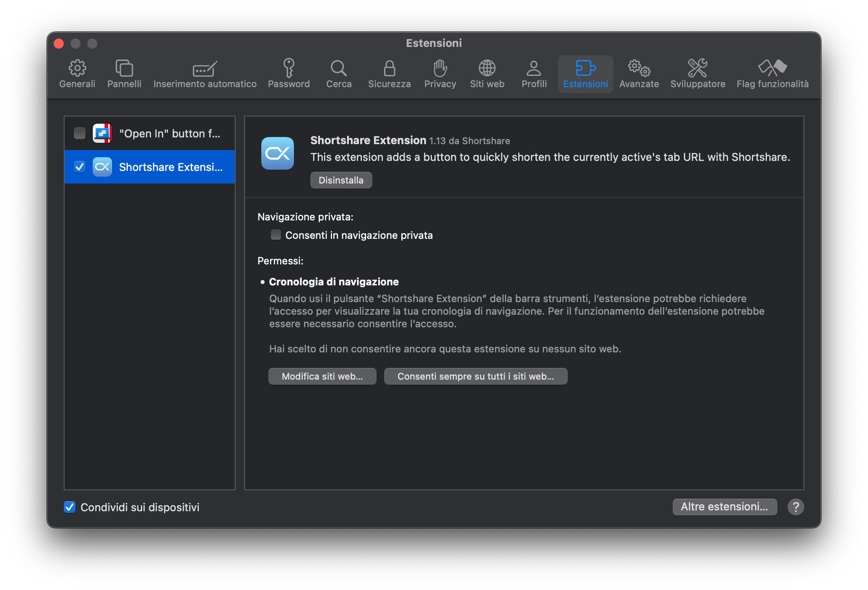Select the Privacy pane icon
868x590 pixels.
point(440,74)
